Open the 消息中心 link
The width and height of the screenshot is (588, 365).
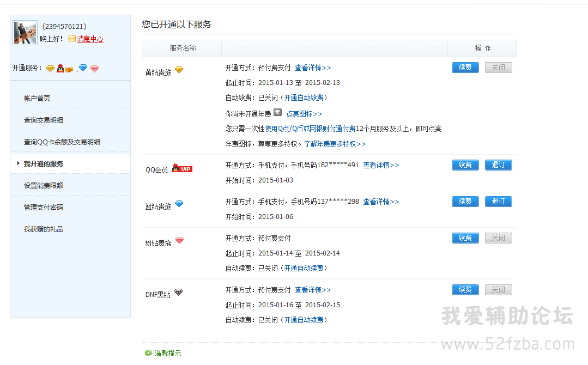coord(90,39)
